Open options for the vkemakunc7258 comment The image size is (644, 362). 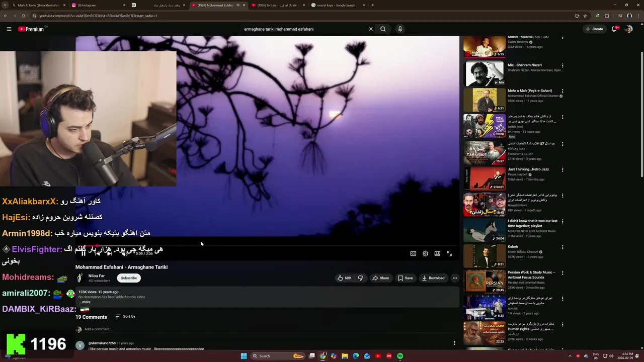click(454, 343)
